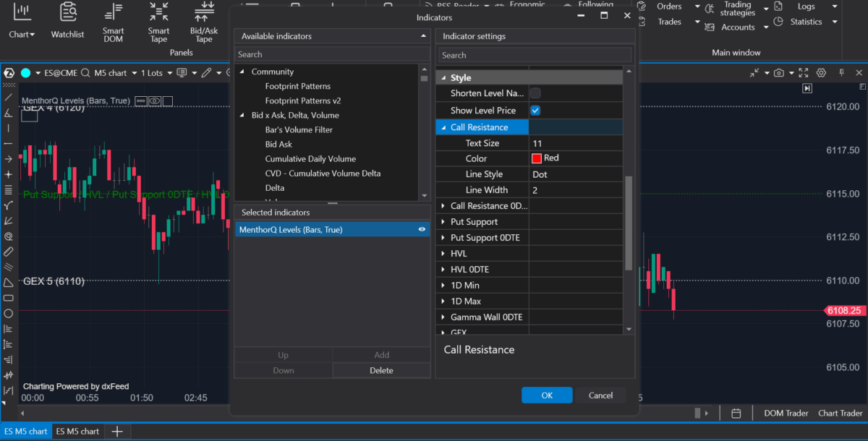Enable the Shorten Level Names checkbox
The image size is (868, 441).
(535, 93)
